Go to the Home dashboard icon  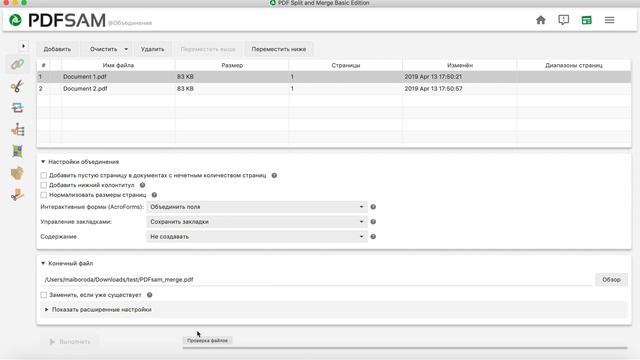(540, 20)
